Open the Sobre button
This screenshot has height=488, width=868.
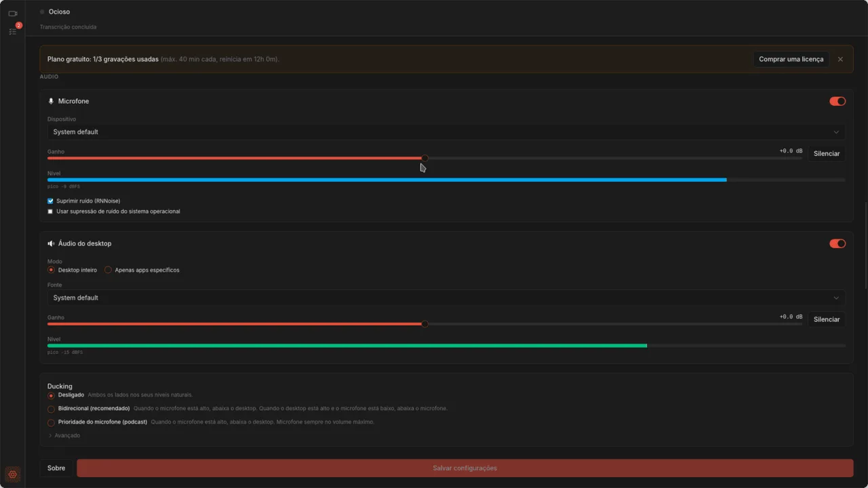coord(56,468)
